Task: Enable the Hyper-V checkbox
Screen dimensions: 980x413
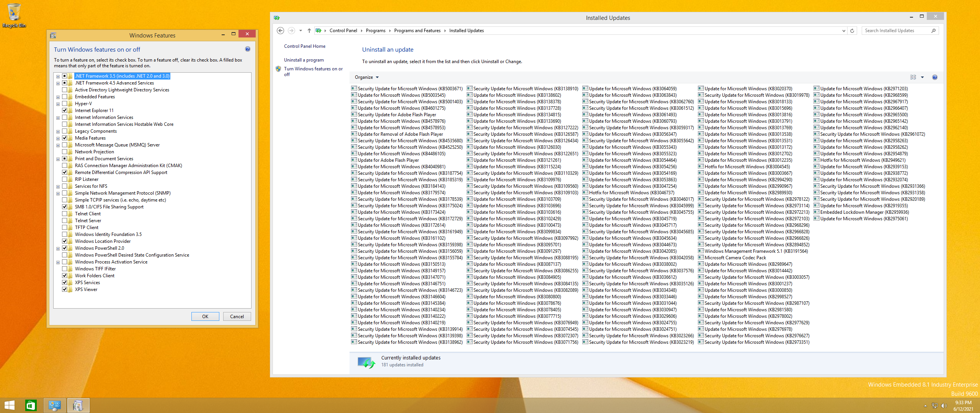Action: [65, 104]
